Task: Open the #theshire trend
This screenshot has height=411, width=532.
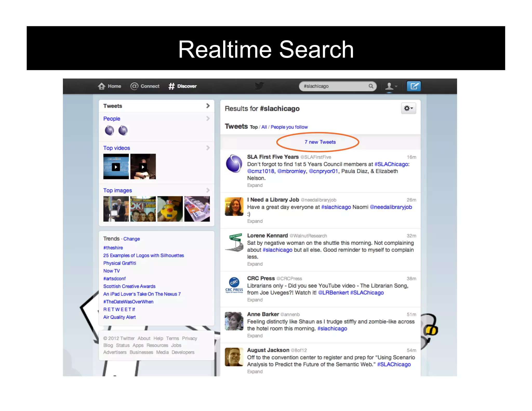Action: pyautogui.click(x=113, y=248)
